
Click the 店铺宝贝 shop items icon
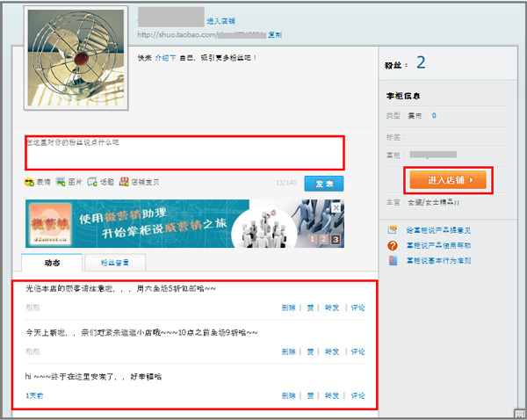click(x=124, y=182)
